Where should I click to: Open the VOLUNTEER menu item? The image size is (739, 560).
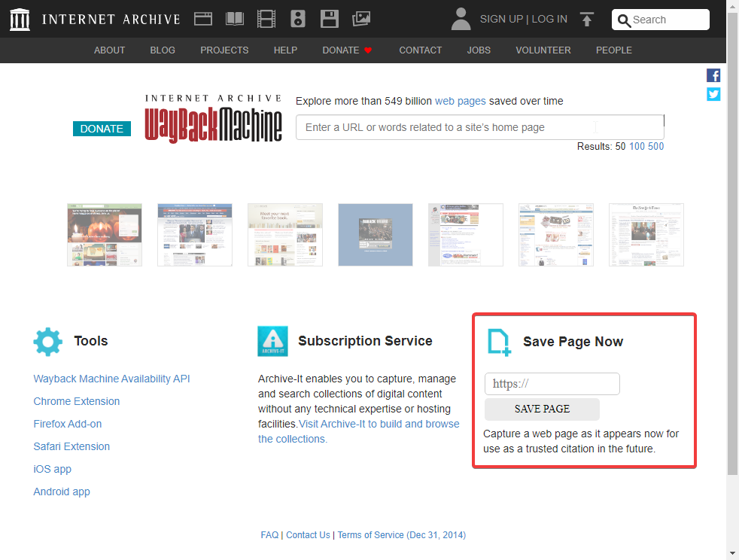(543, 50)
